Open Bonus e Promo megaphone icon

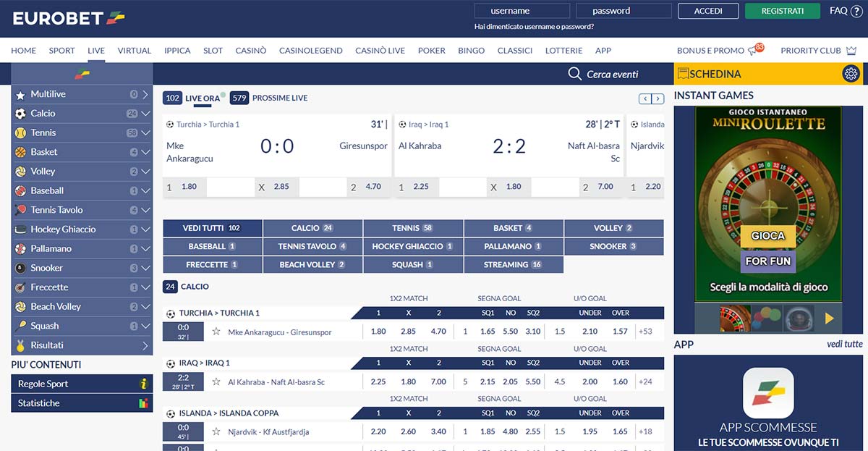(x=754, y=51)
